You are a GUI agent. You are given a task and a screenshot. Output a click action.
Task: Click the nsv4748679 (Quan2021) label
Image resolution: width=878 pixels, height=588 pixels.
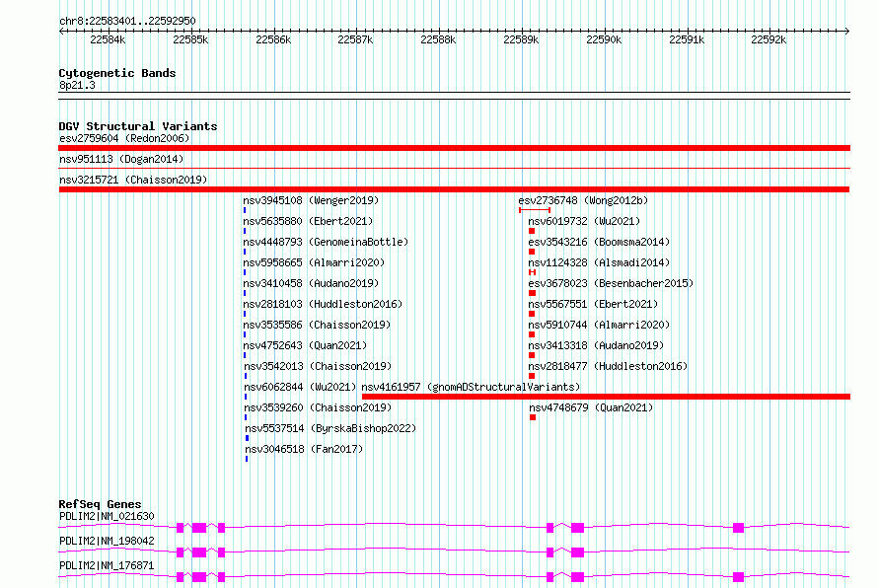(591, 407)
